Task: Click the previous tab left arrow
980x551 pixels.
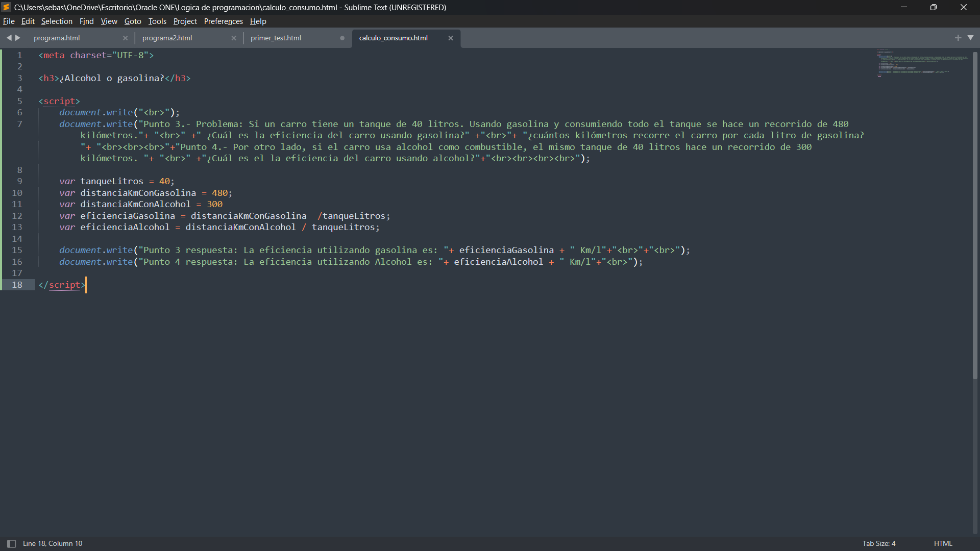Action: click(9, 38)
